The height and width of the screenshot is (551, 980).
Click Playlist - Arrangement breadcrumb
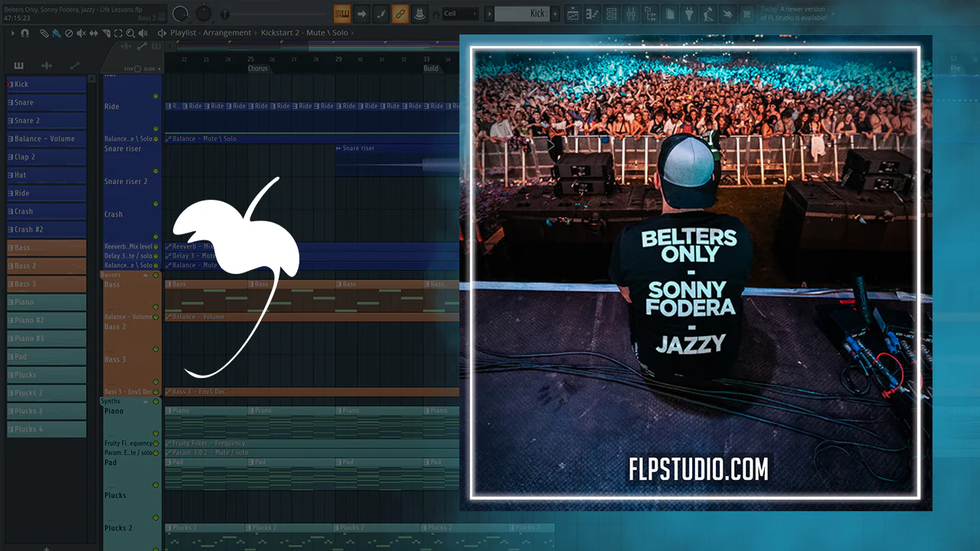[x=211, y=33]
